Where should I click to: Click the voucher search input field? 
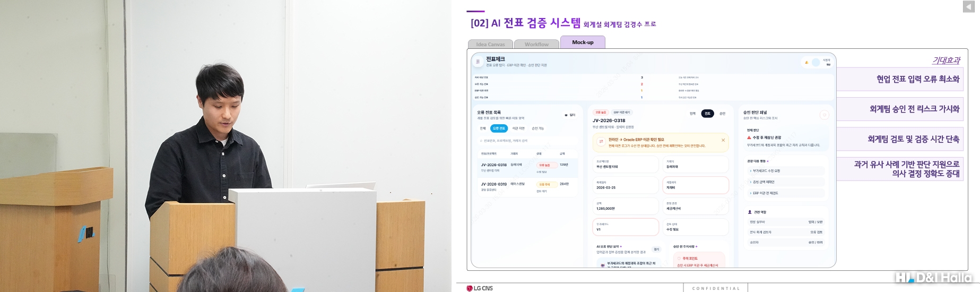(x=527, y=141)
